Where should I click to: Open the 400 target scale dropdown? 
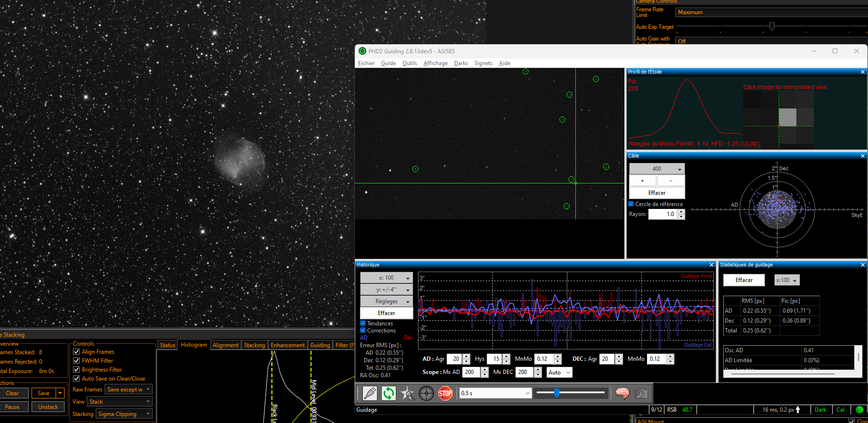coord(657,169)
